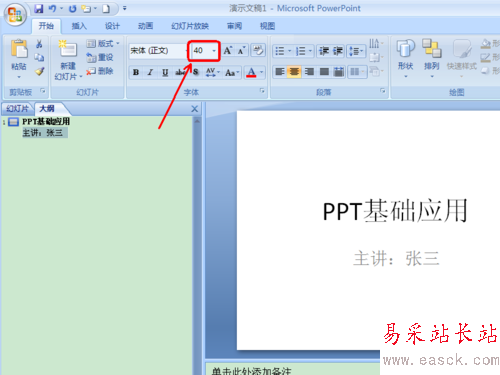Open font color dropdown arrow
The image size is (500, 375).
pos(262,72)
